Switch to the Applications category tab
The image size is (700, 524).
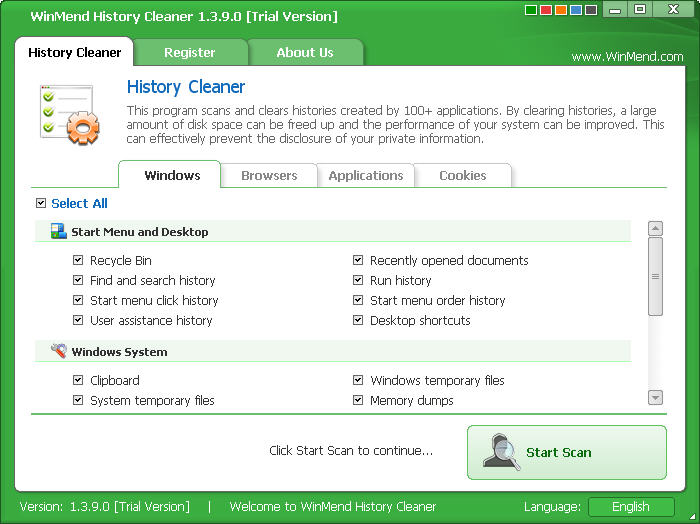click(x=366, y=175)
